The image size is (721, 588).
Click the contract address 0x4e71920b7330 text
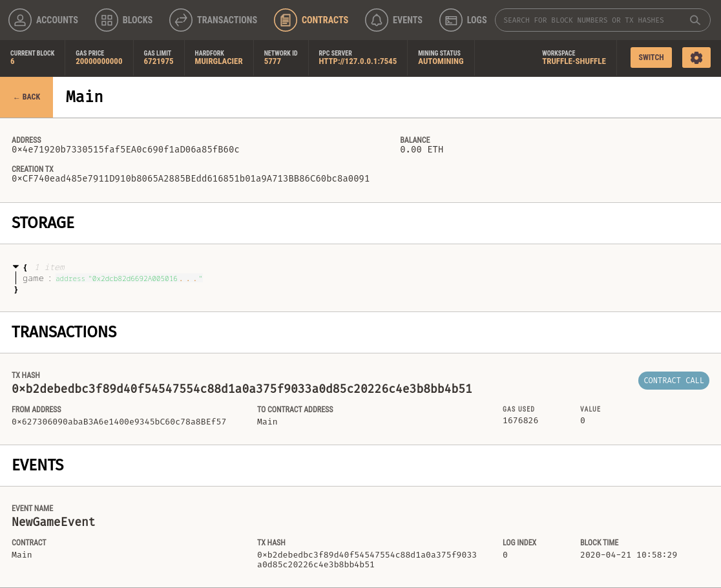click(x=125, y=149)
